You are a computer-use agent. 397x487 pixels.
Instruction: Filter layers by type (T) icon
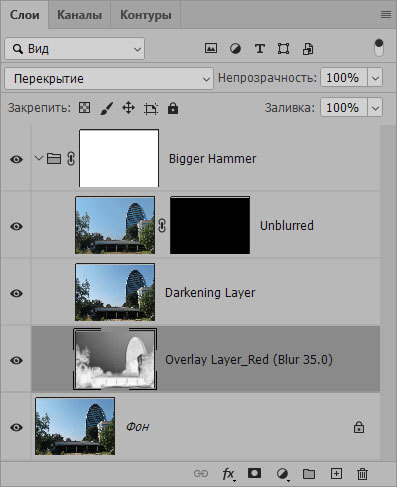click(x=260, y=49)
